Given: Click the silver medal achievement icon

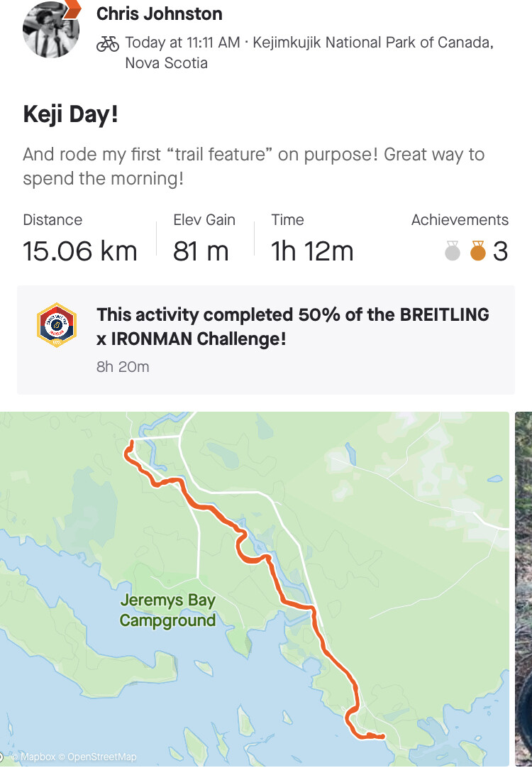Looking at the screenshot, I should [453, 251].
